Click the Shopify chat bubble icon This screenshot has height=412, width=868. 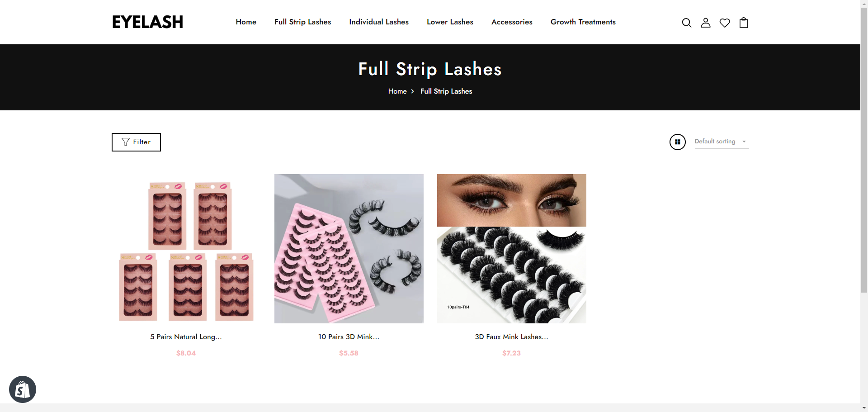click(23, 389)
